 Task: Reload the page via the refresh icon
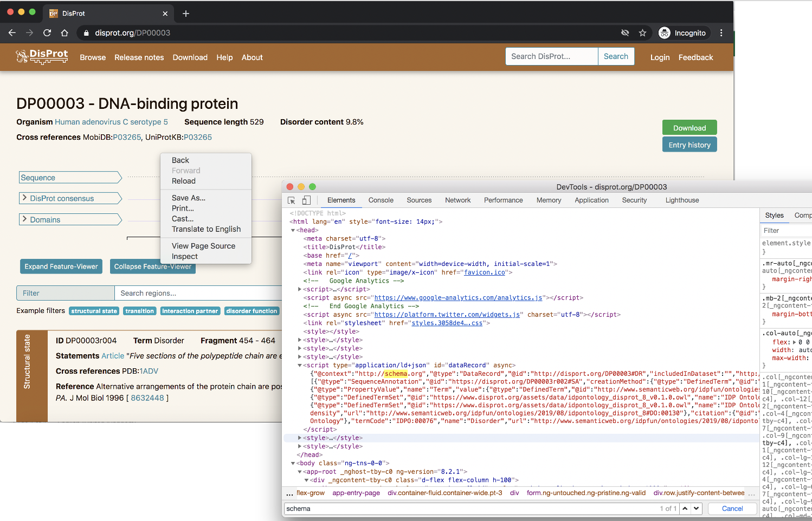point(47,32)
